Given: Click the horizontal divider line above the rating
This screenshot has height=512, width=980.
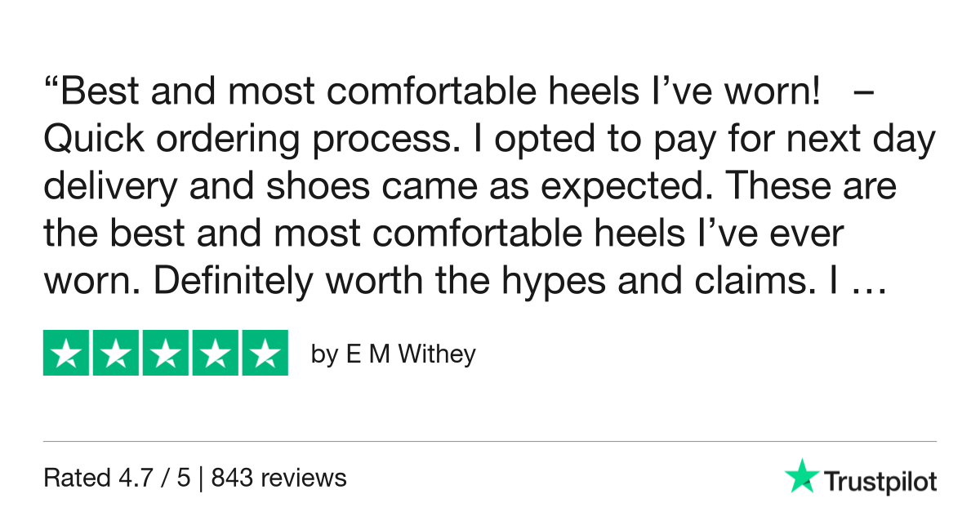Looking at the screenshot, I should [490, 442].
